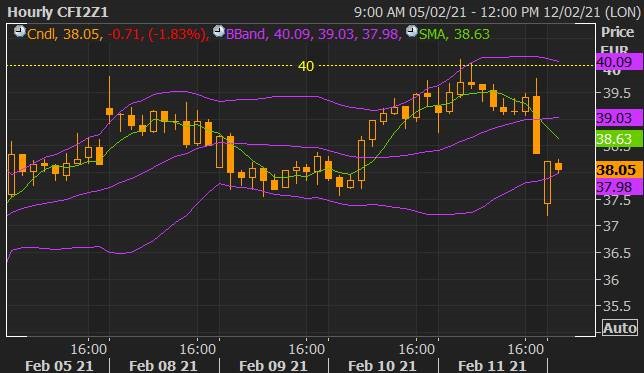Click the last candle at 38.05
Screen dimensions: 644x373
(559, 166)
